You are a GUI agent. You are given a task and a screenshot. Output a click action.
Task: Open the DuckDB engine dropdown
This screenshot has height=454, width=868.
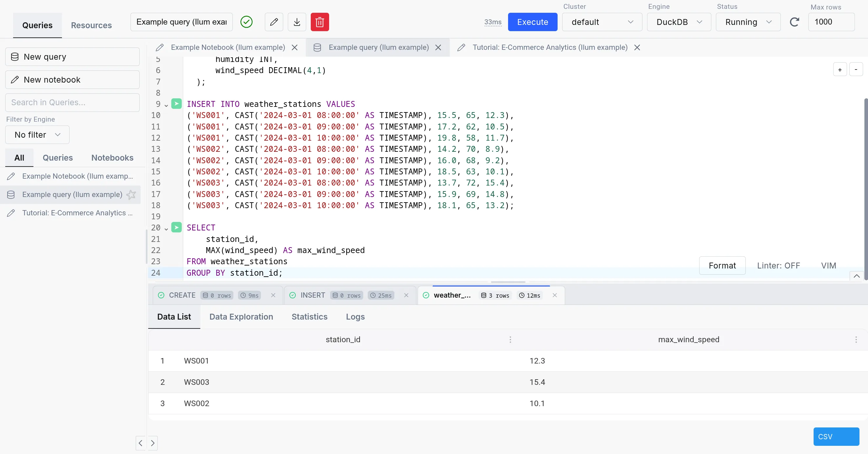point(678,22)
